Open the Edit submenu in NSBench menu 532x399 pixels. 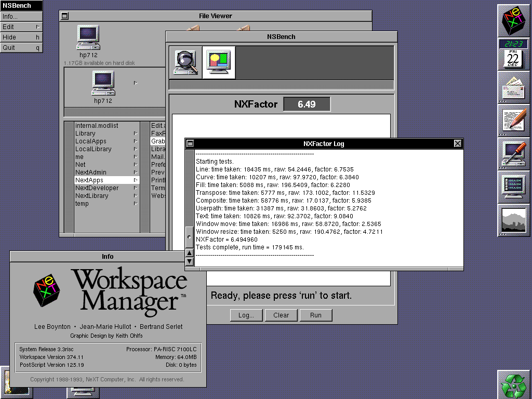coord(21,27)
